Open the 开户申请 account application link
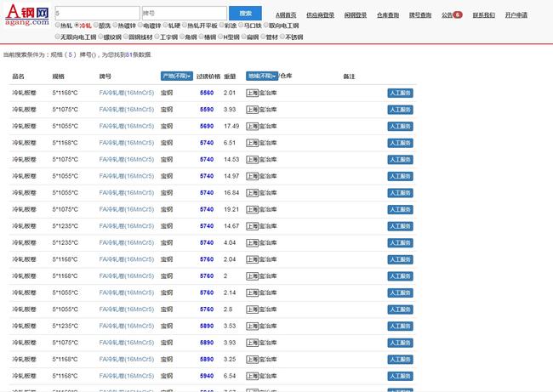553x392 pixels. click(516, 15)
